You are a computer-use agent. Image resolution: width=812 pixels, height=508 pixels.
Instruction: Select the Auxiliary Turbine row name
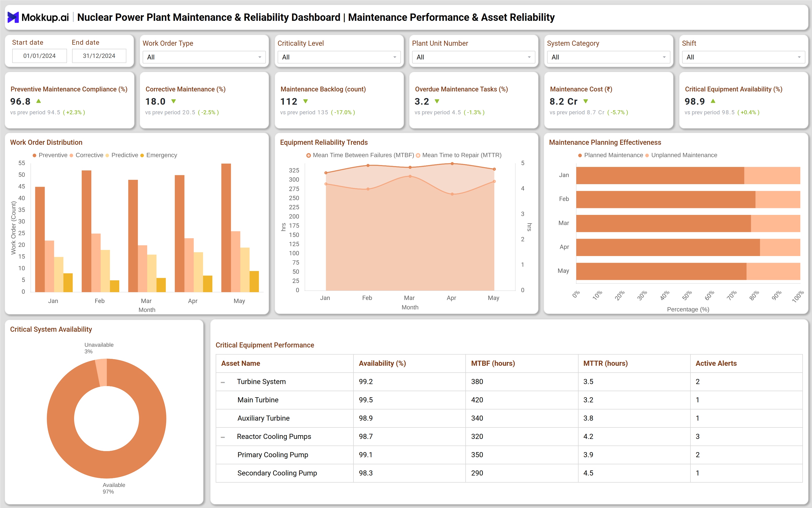tap(263, 418)
